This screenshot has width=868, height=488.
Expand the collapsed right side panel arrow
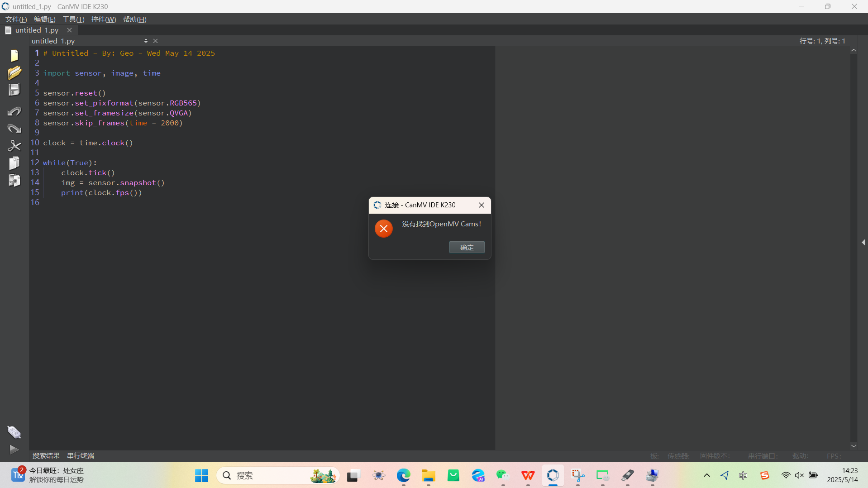863,242
